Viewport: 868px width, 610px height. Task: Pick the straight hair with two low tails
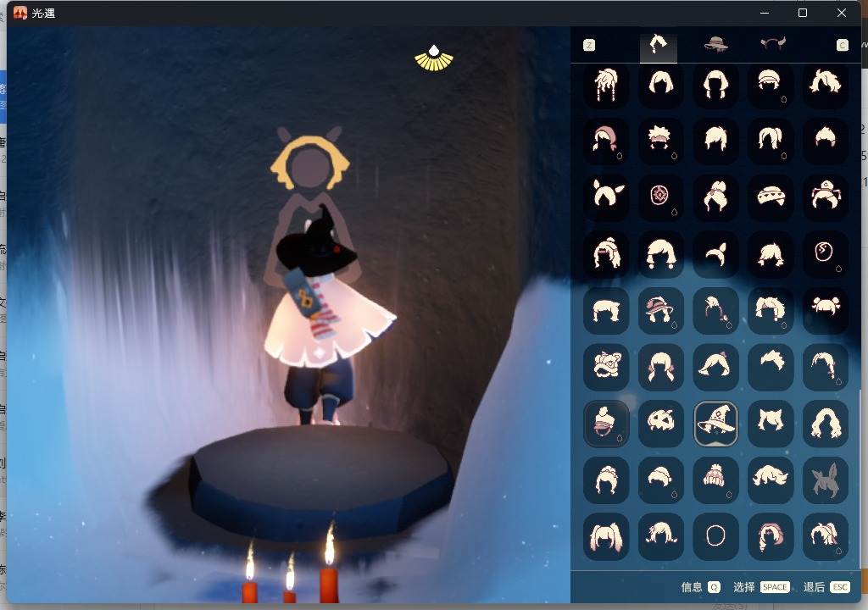click(x=715, y=85)
